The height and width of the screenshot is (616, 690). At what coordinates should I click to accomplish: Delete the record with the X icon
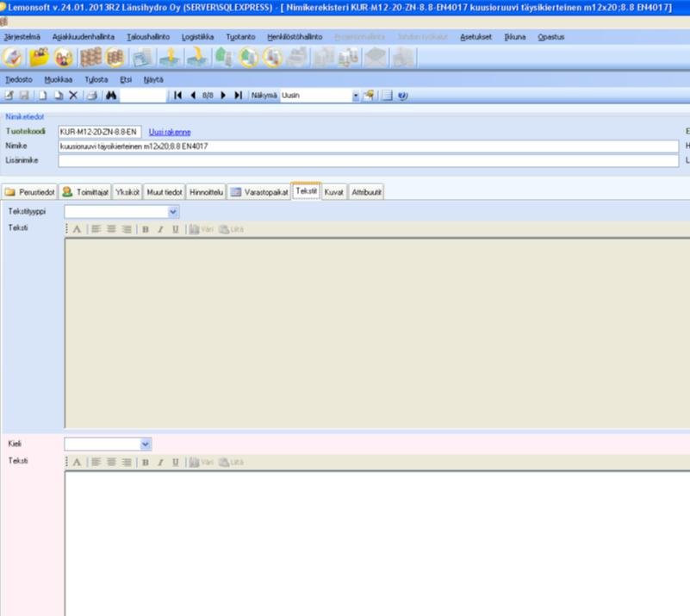point(73,96)
